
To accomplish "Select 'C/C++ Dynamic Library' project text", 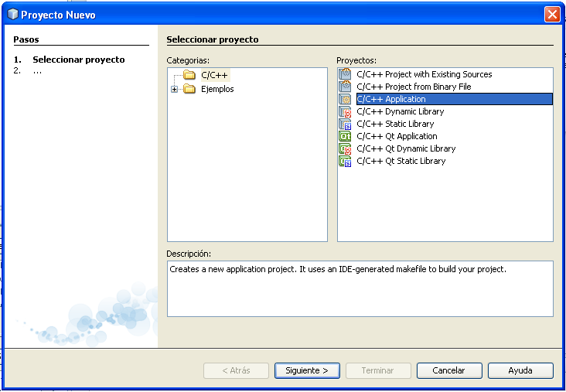I will 401,111.
